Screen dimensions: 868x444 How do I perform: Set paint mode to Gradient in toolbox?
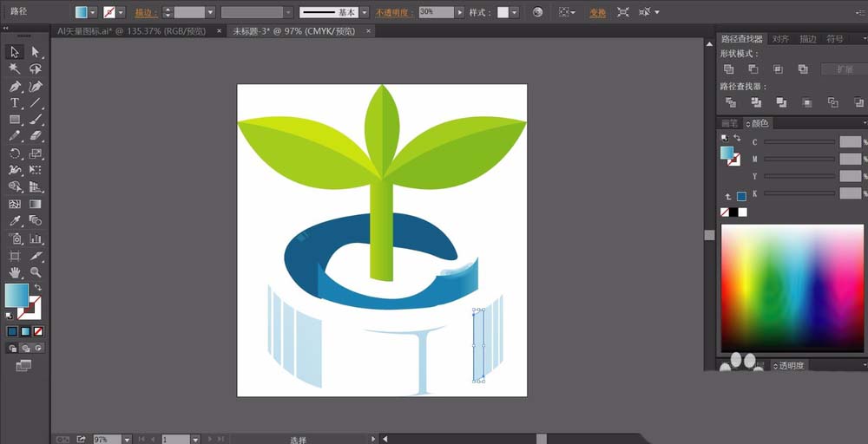(25, 331)
